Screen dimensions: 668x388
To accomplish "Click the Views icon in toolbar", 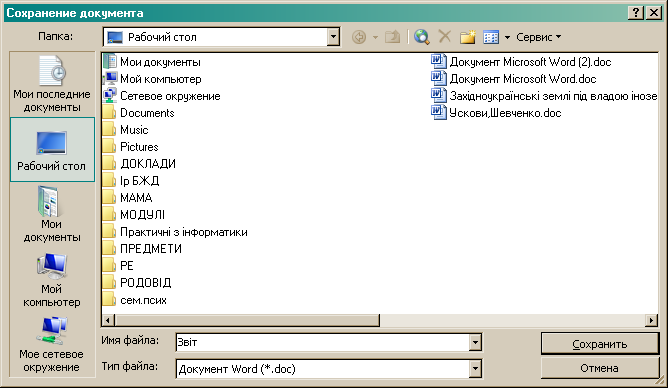I will [x=491, y=37].
